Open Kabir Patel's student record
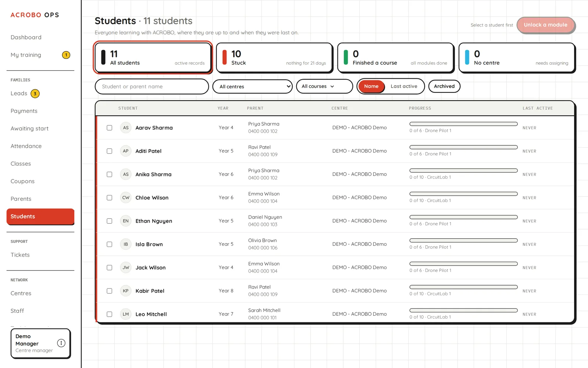 click(150, 291)
